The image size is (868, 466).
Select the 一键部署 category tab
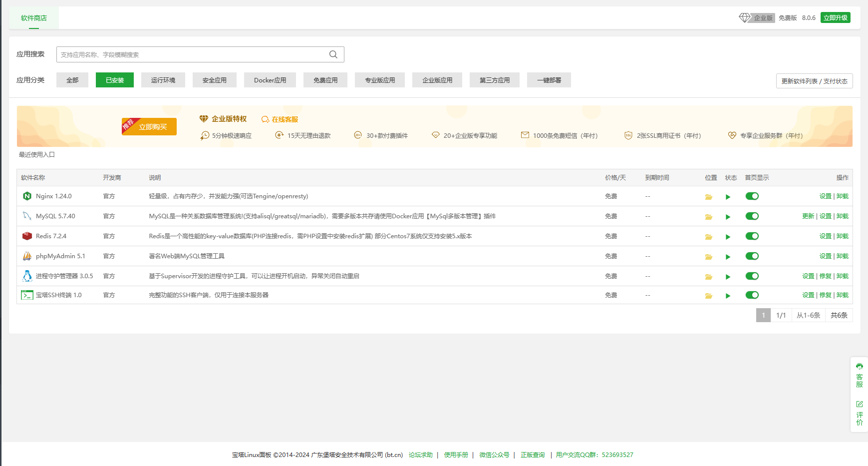(549, 80)
